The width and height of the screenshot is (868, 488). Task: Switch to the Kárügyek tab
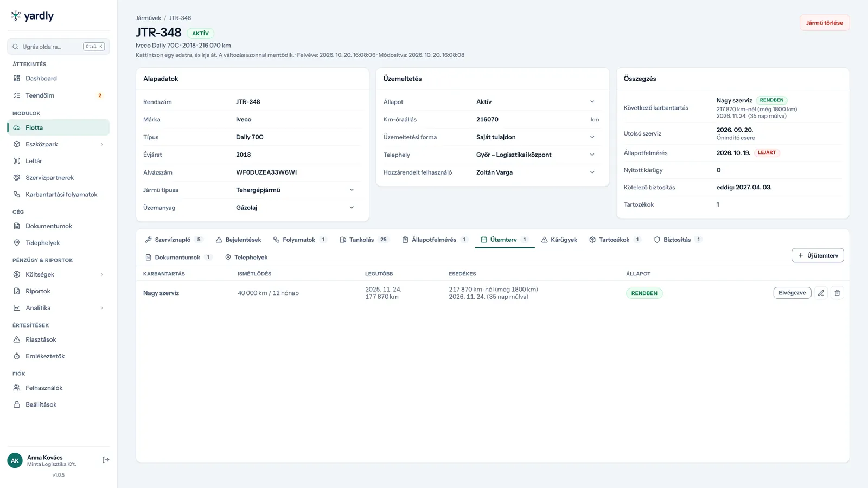559,240
